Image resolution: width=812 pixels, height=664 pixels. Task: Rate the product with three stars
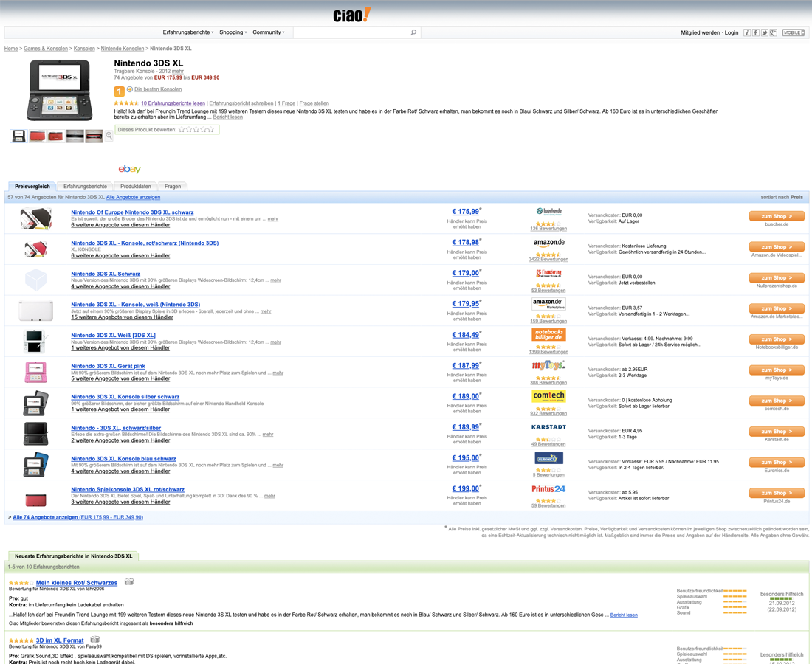pos(196,130)
